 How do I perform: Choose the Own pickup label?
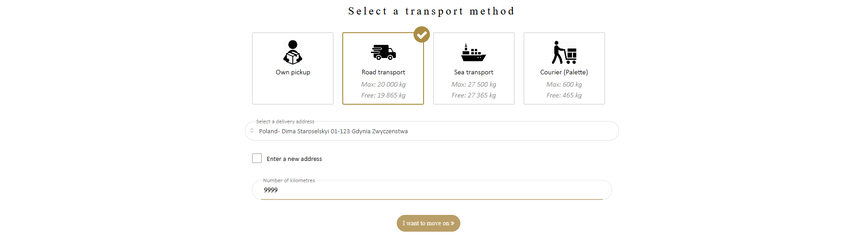click(x=293, y=72)
